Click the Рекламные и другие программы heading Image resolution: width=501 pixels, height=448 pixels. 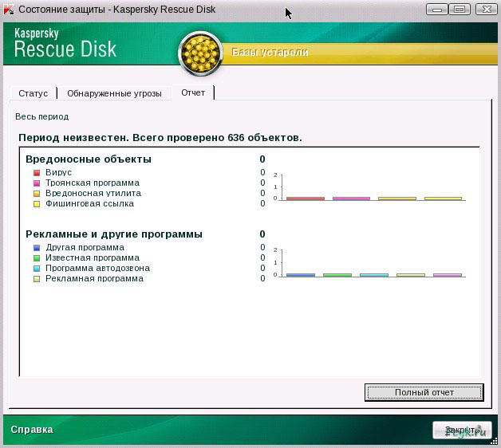(114, 234)
